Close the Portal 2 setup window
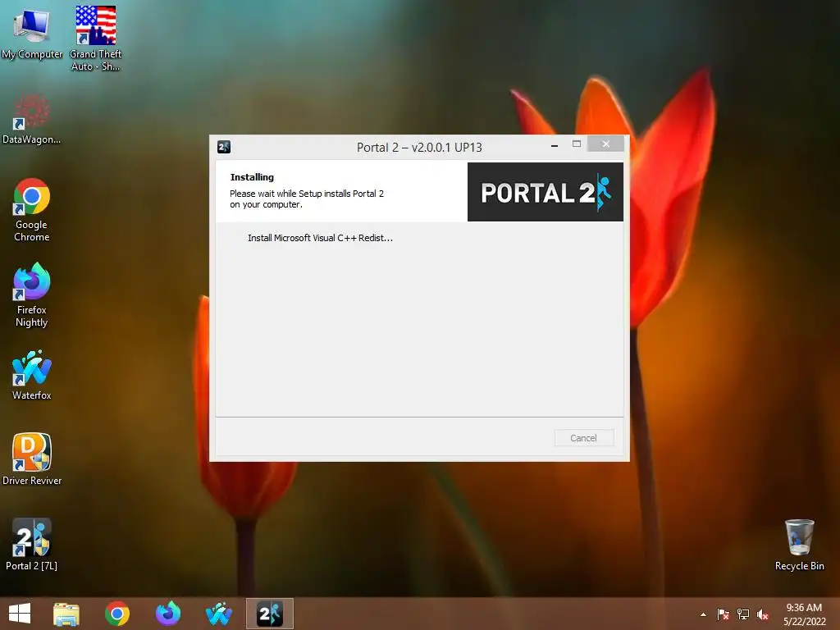Screen dimensions: 840x630 (606, 144)
